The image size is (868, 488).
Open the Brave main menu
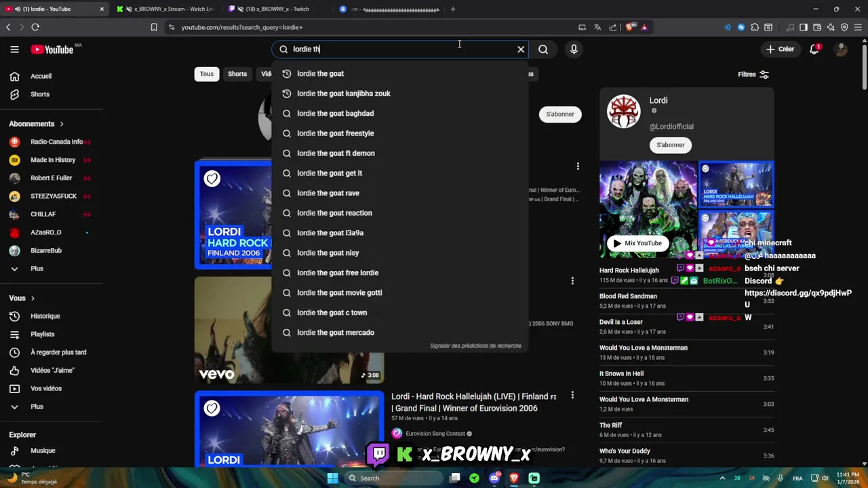[858, 27]
